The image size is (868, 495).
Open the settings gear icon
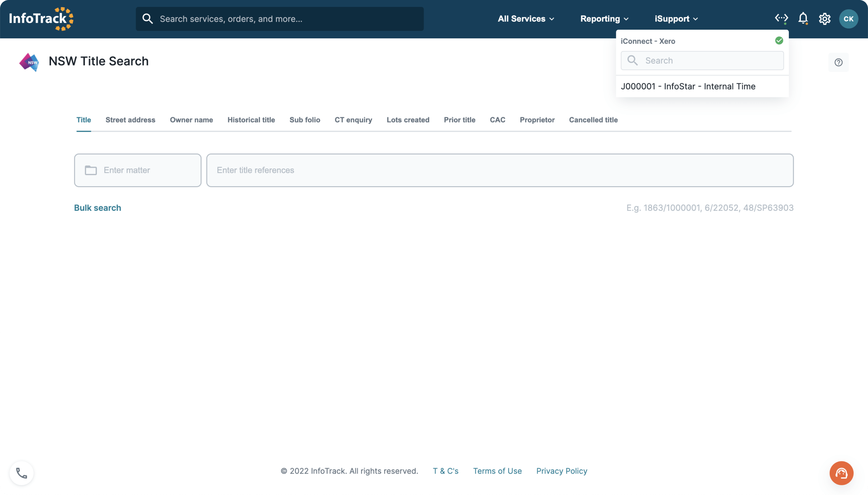825,18
